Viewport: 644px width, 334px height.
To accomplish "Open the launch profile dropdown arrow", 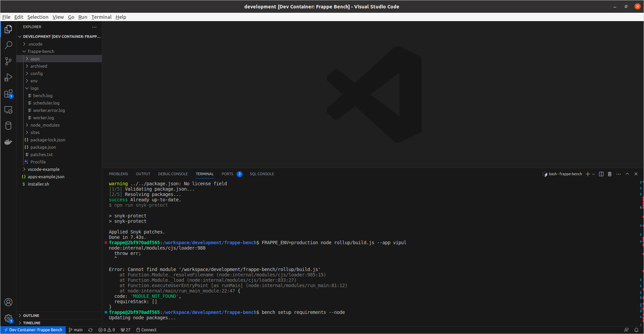I will (x=593, y=174).
